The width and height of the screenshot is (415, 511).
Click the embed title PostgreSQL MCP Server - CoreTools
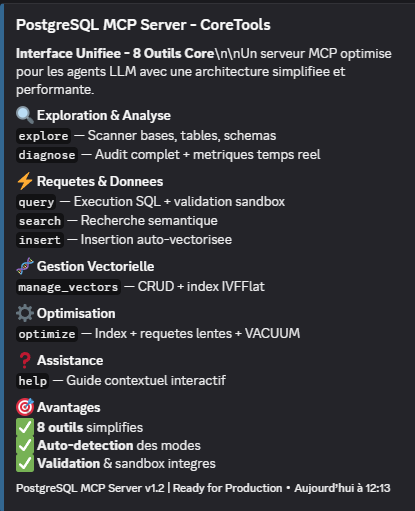143,25
